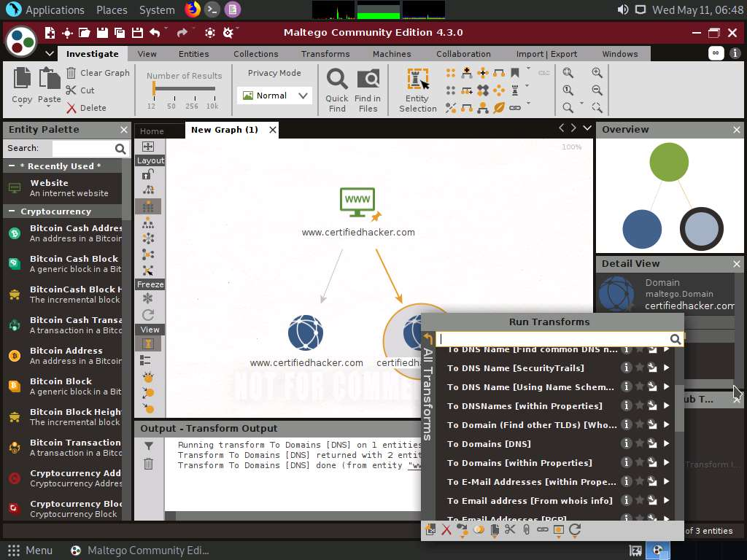This screenshot has width=747, height=560.
Task: Expand the Paste dropdown arrow
Action: point(49,106)
